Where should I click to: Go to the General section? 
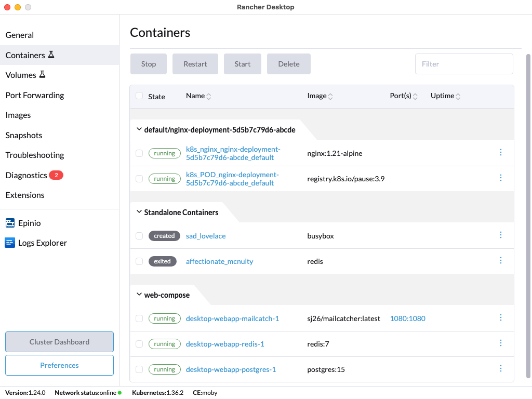coord(59,35)
